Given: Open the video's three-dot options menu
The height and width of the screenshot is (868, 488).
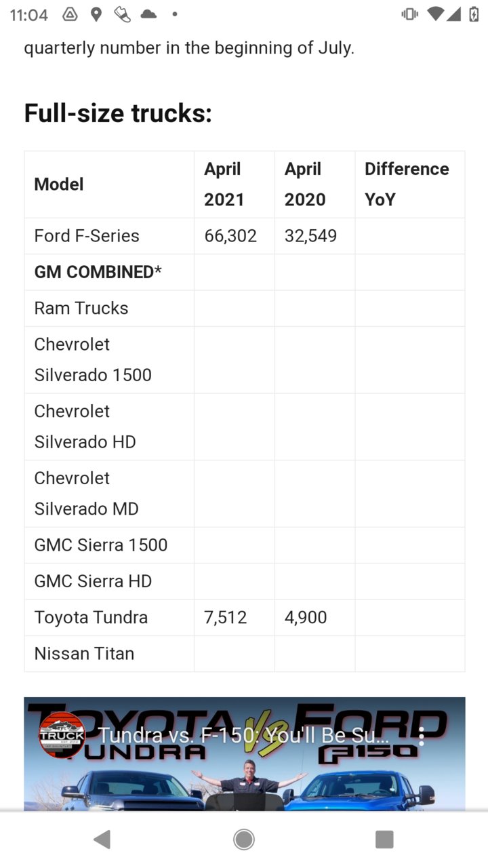Looking at the screenshot, I should tap(422, 736).
